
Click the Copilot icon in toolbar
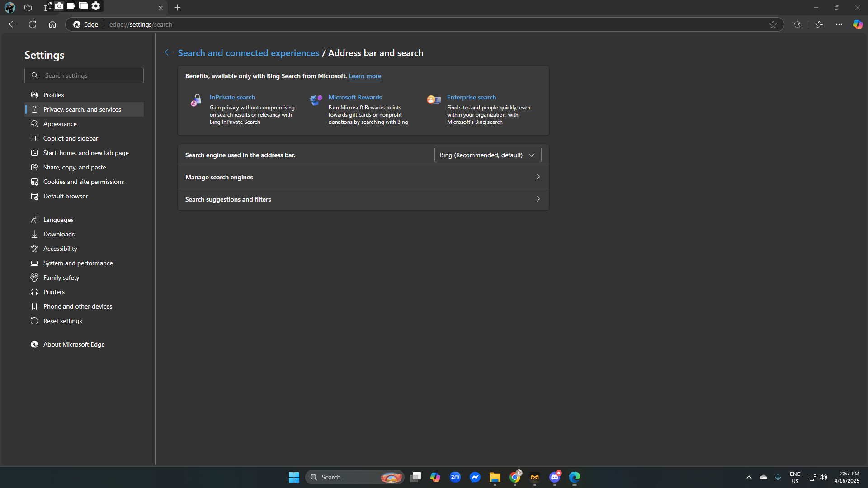(x=858, y=24)
